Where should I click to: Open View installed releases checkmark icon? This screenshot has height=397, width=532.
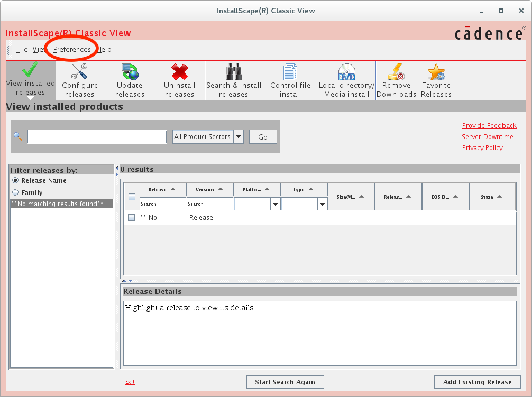(30, 70)
